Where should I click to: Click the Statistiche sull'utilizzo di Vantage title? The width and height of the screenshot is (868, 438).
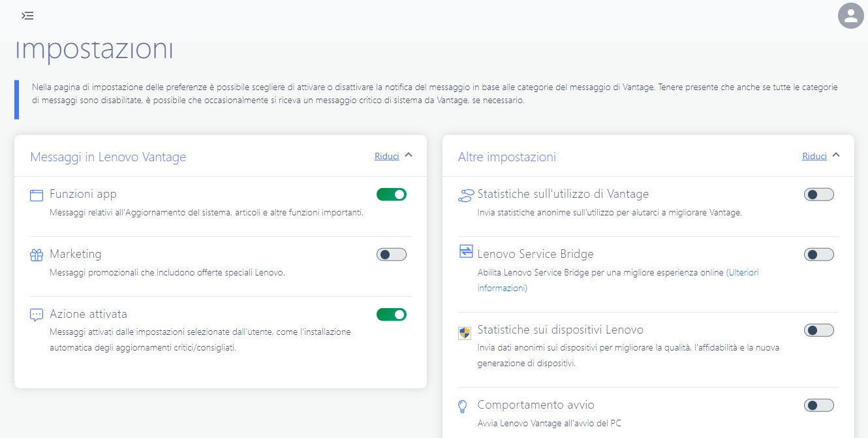pyautogui.click(x=563, y=194)
